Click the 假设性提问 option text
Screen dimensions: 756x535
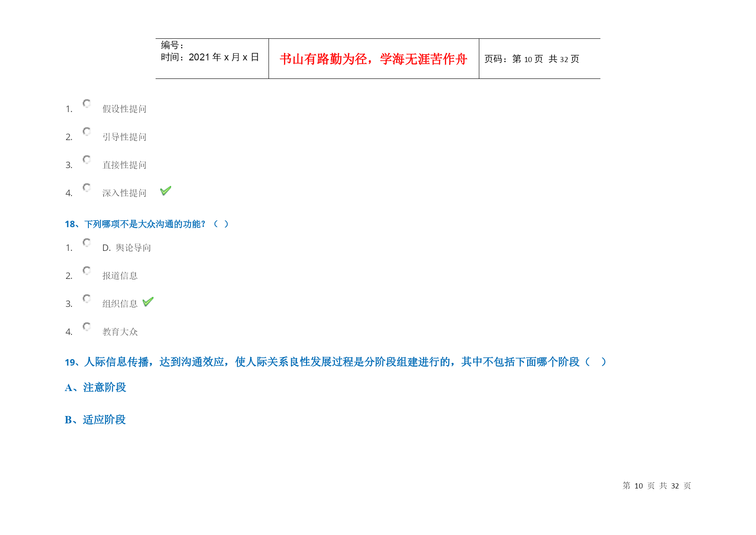125,109
